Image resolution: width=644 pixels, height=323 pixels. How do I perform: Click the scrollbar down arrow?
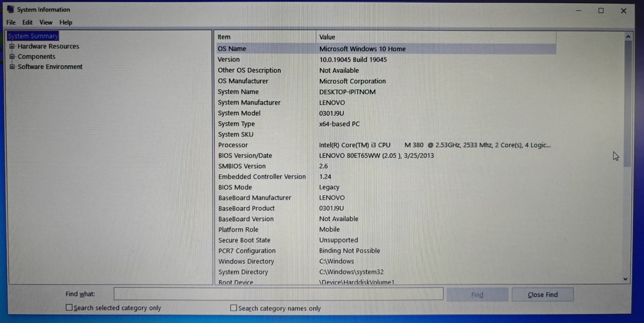pyautogui.click(x=625, y=279)
